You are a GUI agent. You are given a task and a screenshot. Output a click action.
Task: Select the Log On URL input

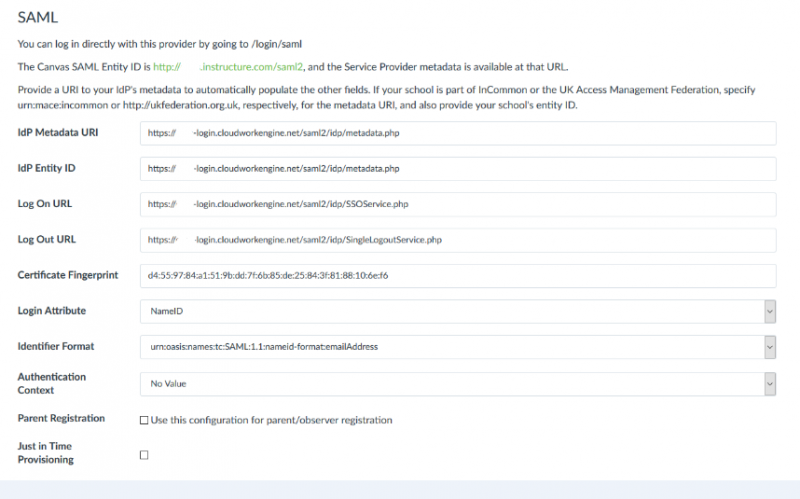click(x=457, y=204)
